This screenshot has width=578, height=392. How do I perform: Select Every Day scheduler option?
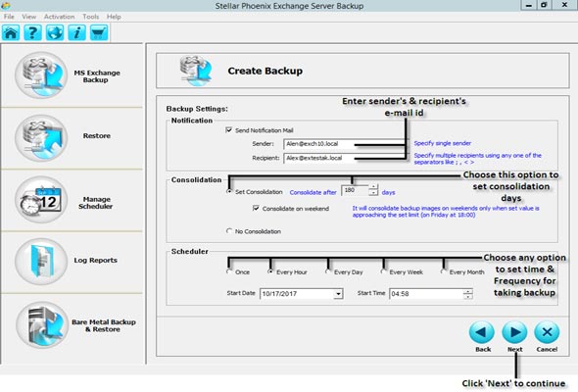[328, 271]
